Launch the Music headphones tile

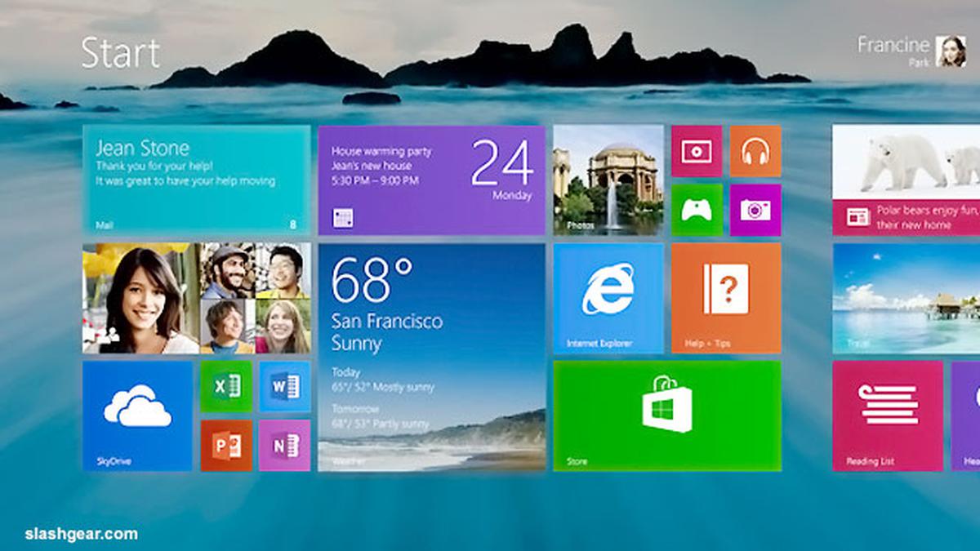(x=755, y=151)
